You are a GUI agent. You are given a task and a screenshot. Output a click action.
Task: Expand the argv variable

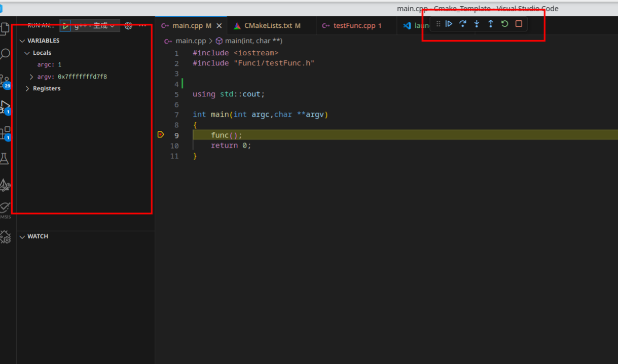[31, 77]
